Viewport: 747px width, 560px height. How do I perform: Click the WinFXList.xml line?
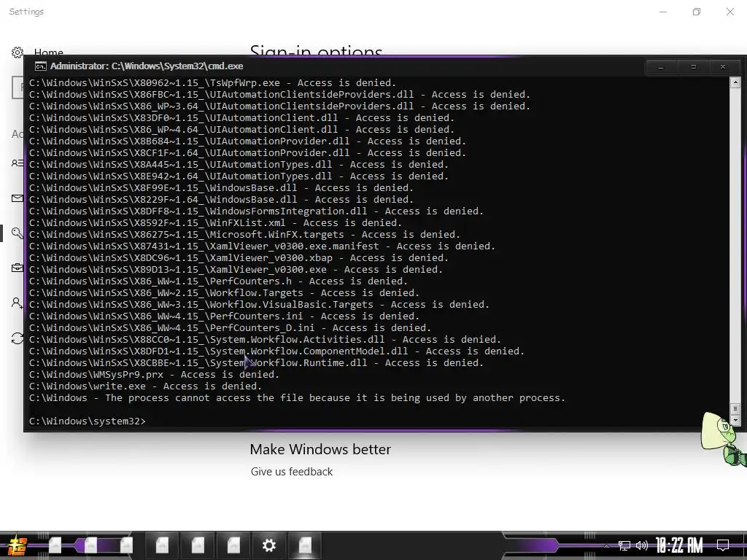pos(215,223)
